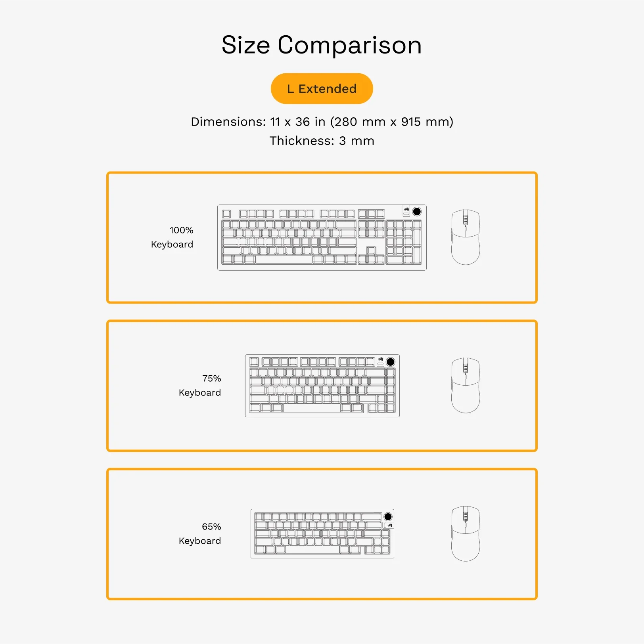
Task: Click the "65% Keyboard" label
Action: pyautogui.click(x=200, y=534)
